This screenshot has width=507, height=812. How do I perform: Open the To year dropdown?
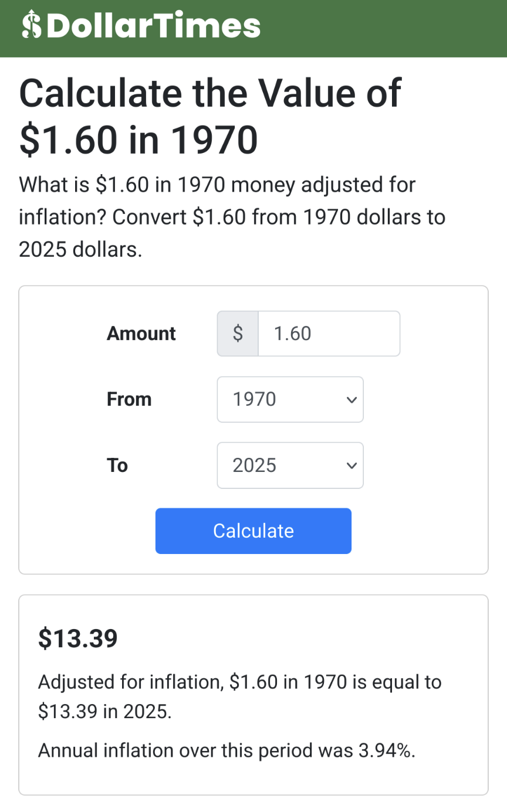click(x=282, y=466)
